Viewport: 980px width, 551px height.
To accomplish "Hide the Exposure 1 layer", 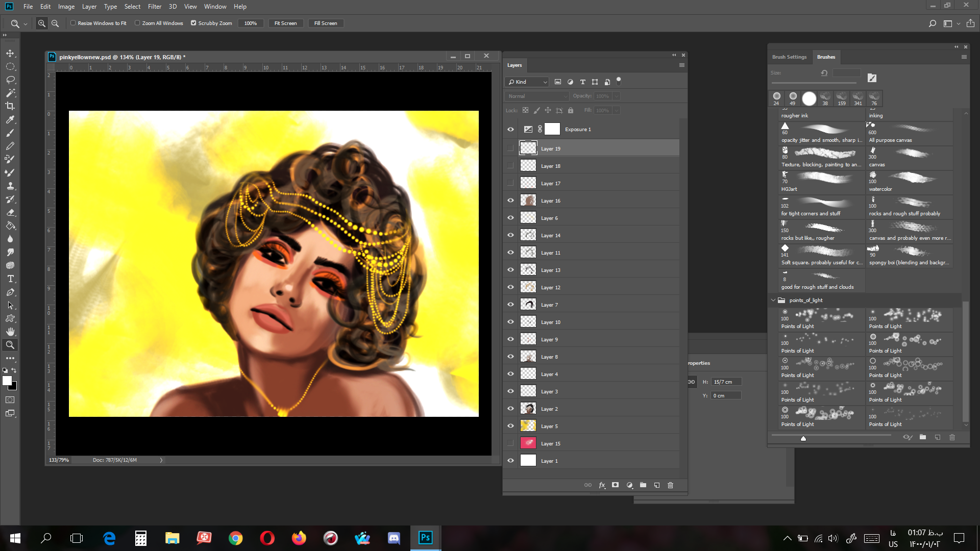I will pyautogui.click(x=510, y=130).
